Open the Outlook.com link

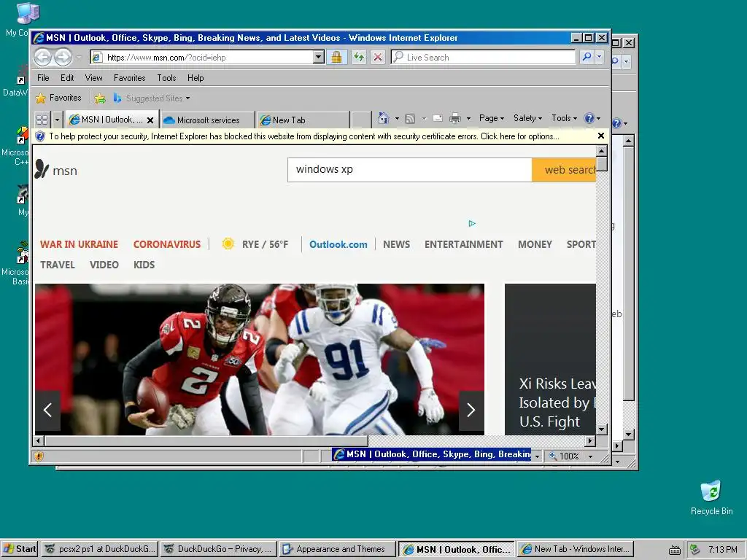pos(338,244)
